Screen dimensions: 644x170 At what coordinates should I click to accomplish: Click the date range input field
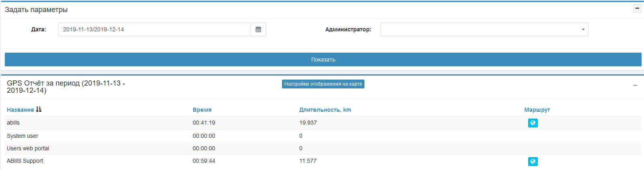tap(154, 29)
